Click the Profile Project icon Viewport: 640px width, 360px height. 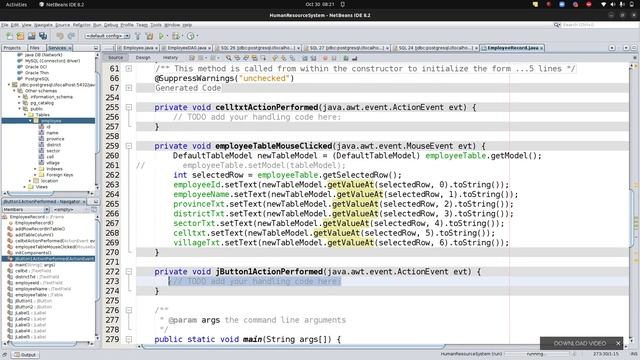190,36
